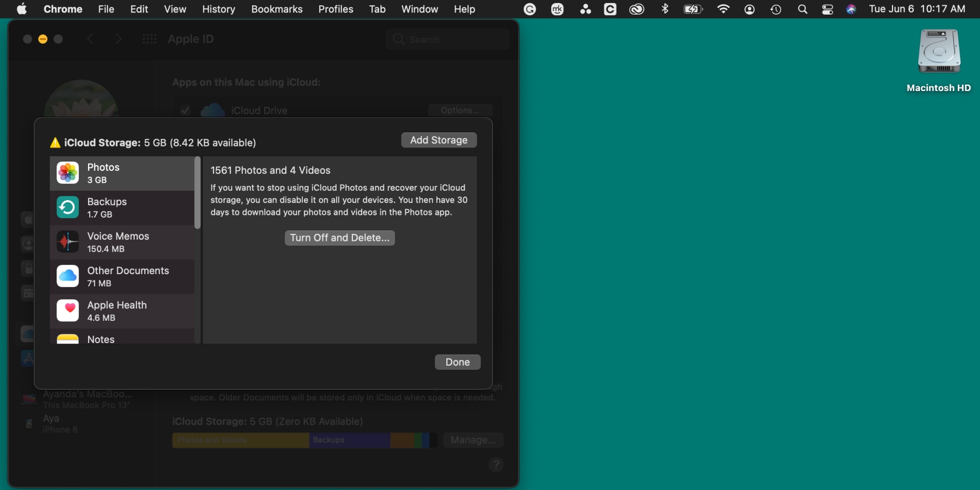Open Control Center in menu bar
980x490 pixels.
[x=827, y=9]
